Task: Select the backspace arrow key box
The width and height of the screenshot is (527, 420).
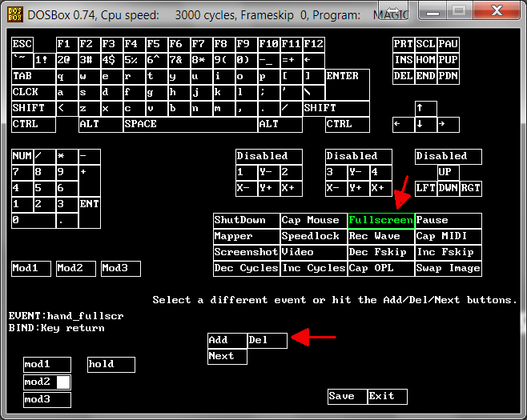Action: (314, 61)
